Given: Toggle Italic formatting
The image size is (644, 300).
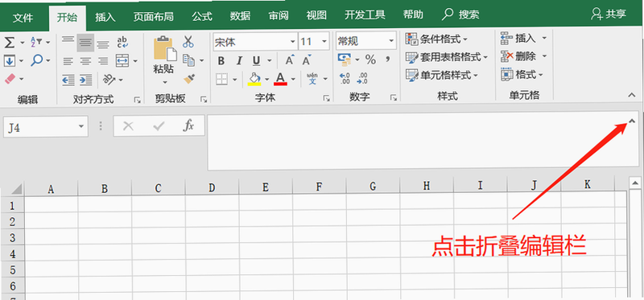Looking at the screenshot, I should pyautogui.click(x=239, y=61).
